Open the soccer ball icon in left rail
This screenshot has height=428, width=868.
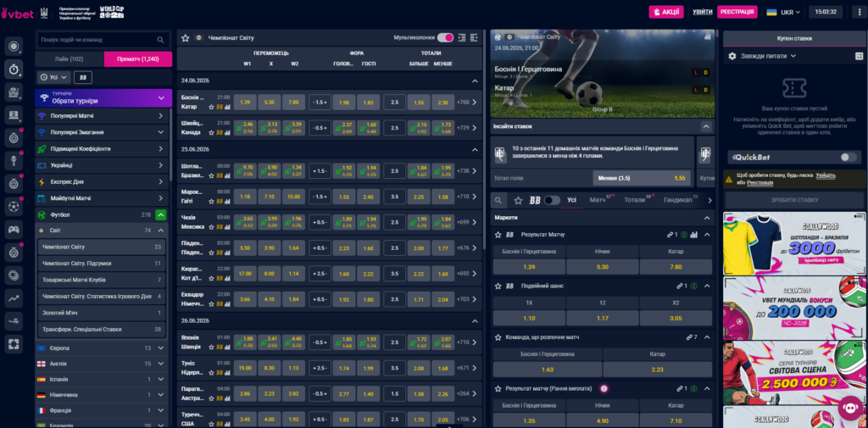[x=14, y=207]
